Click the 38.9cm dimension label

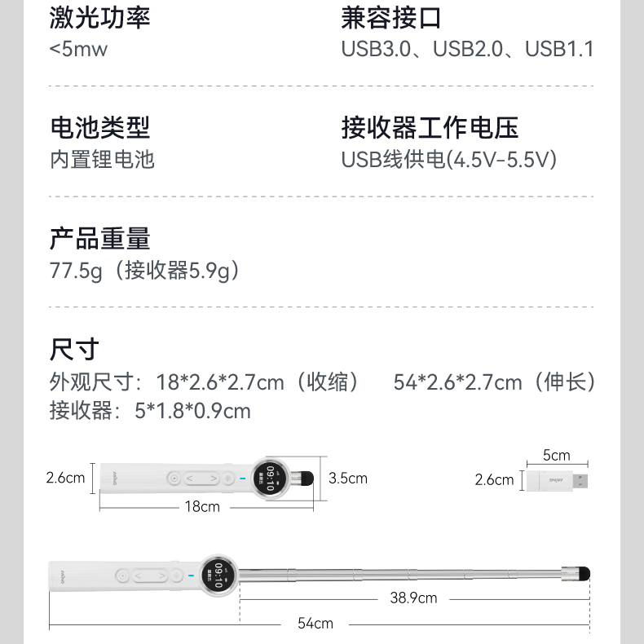tap(413, 598)
